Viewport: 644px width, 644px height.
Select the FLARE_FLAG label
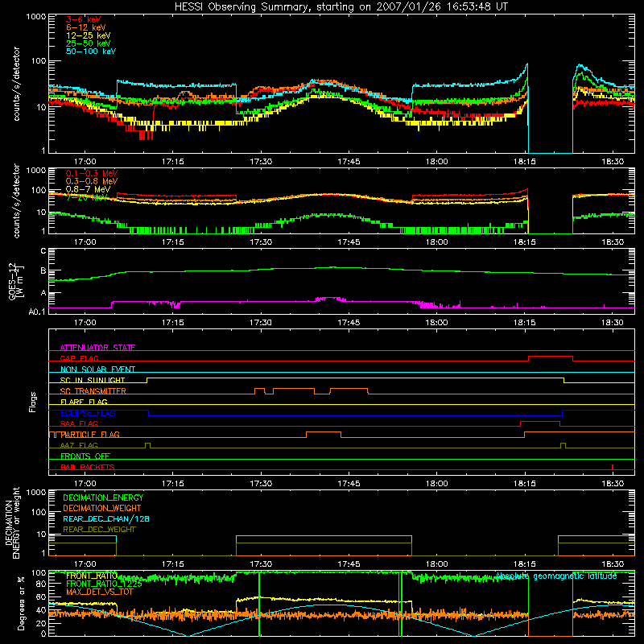pyautogui.click(x=84, y=402)
